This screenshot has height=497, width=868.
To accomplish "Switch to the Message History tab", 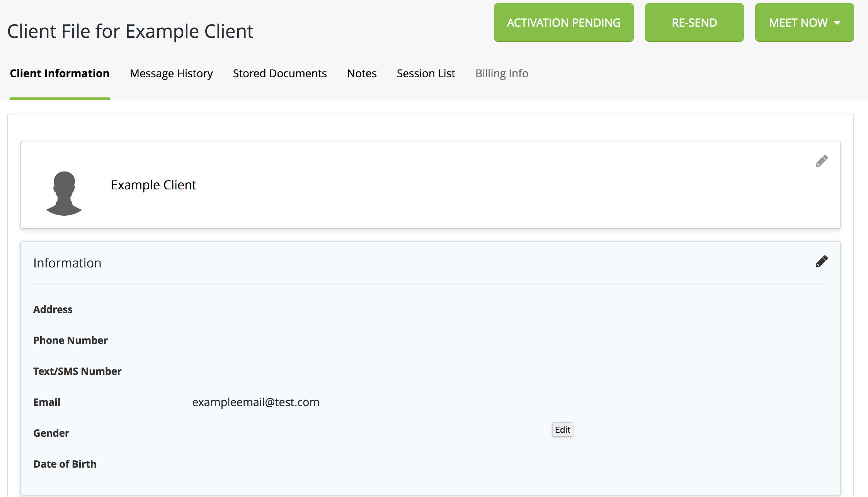I will (x=171, y=73).
